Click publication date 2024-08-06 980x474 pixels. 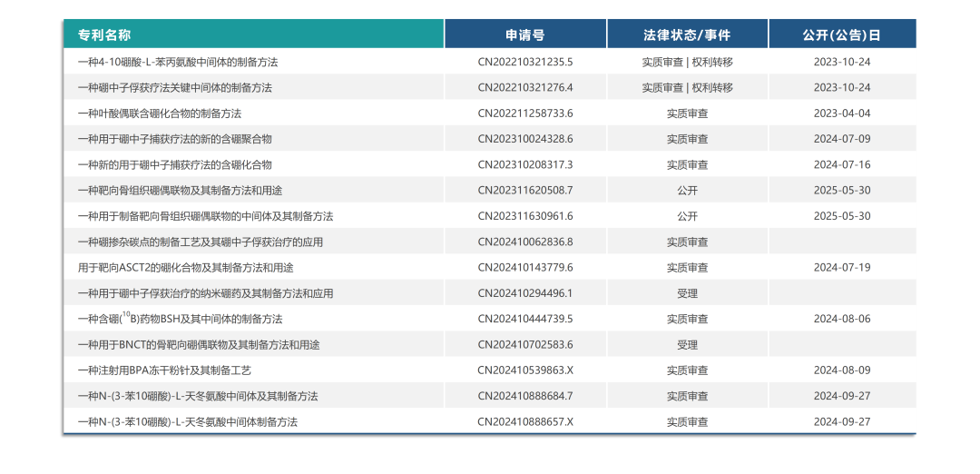click(842, 319)
